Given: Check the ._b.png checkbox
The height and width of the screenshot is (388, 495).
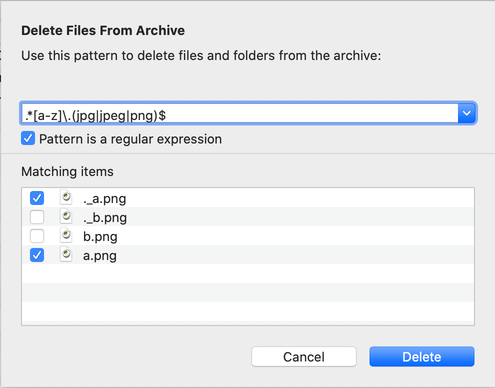Looking at the screenshot, I should [x=37, y=217].
